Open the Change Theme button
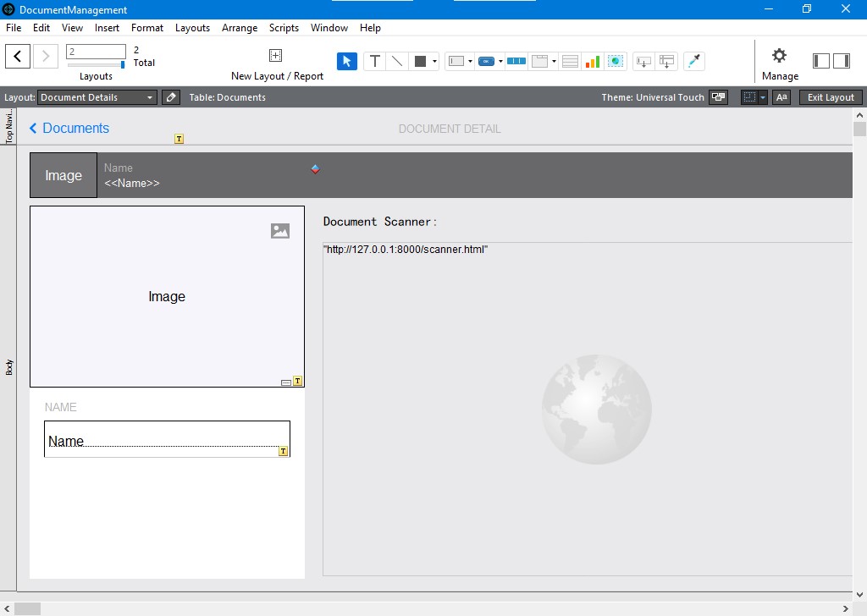This screenshot has width=867, height=616. pyautogui.click(x=718, y=97)
